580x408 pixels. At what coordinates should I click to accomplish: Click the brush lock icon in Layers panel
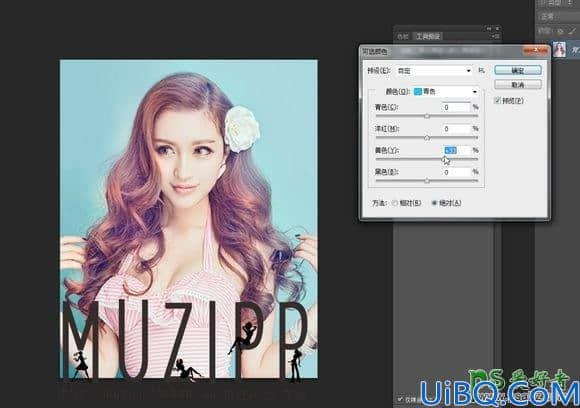click(573, 31)
